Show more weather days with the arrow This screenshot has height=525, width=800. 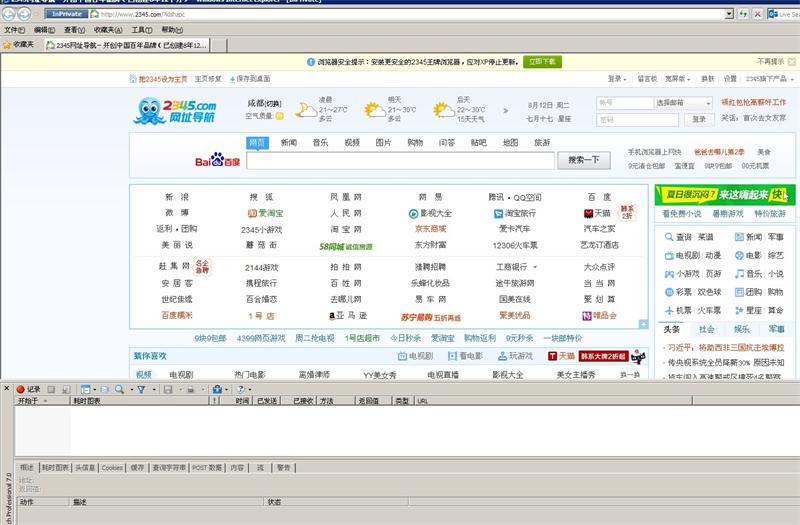click(x=506, y=110)
